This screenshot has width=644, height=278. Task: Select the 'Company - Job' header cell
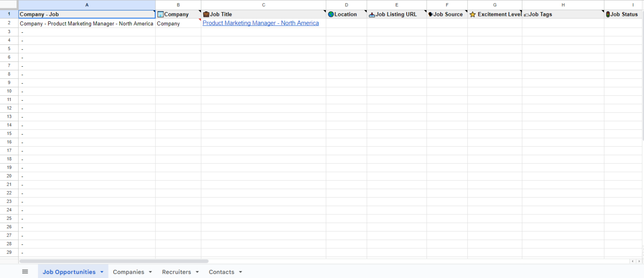click(87, 14)
